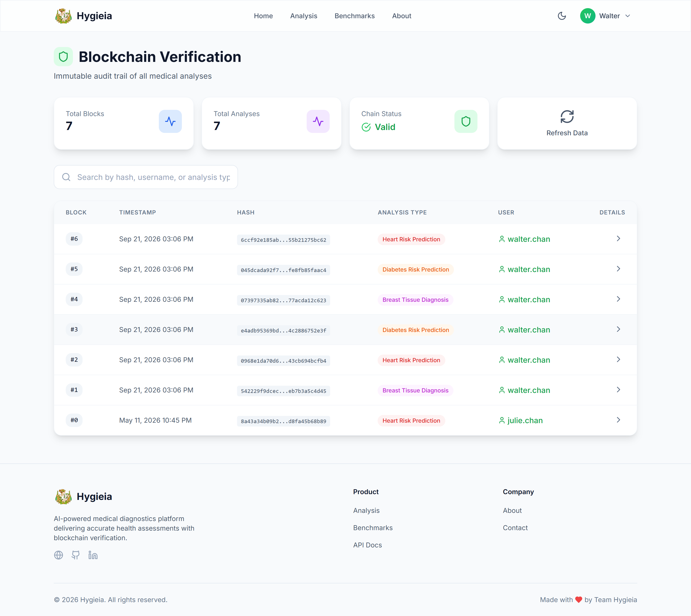The height and width of the screenshot is (616, 691).
Task: Open the footer GitHub icon
Action: point(76,555)
